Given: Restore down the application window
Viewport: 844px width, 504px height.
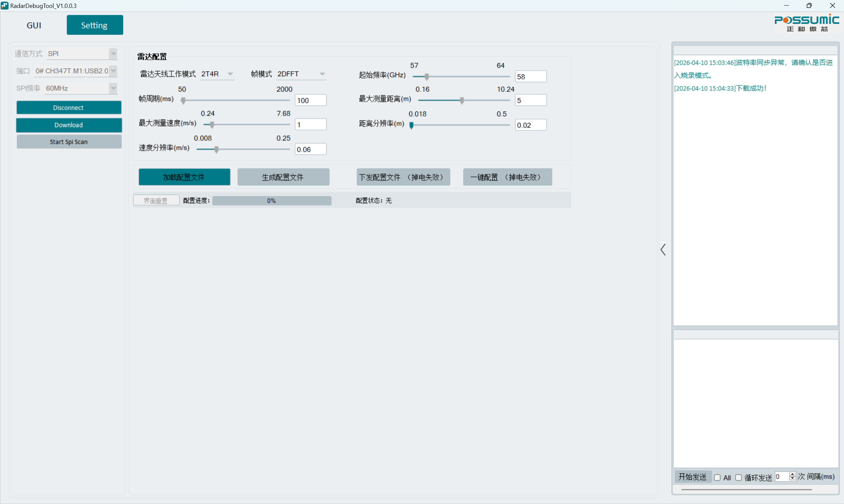Looking at the screenshot, I should click(x=809, y=5).
